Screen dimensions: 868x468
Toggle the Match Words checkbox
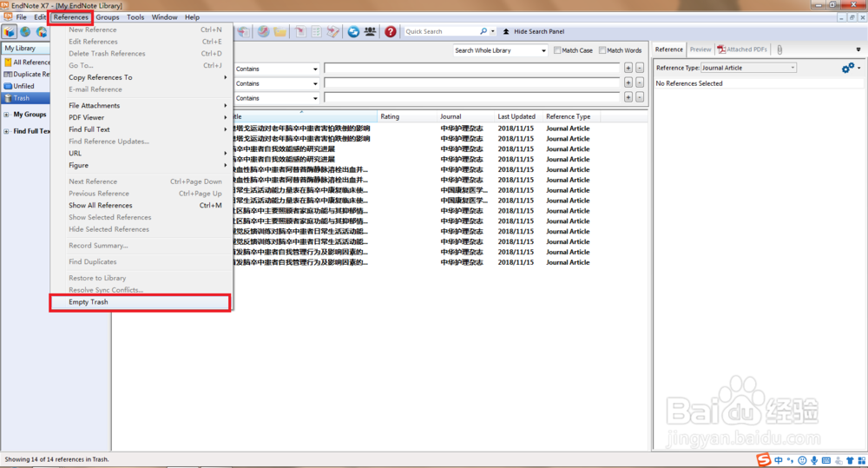click(602, 50)
